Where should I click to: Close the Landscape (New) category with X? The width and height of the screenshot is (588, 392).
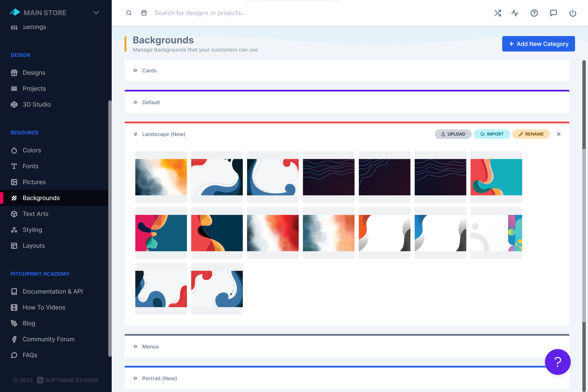pyautogui.click(x=559, y=134)
